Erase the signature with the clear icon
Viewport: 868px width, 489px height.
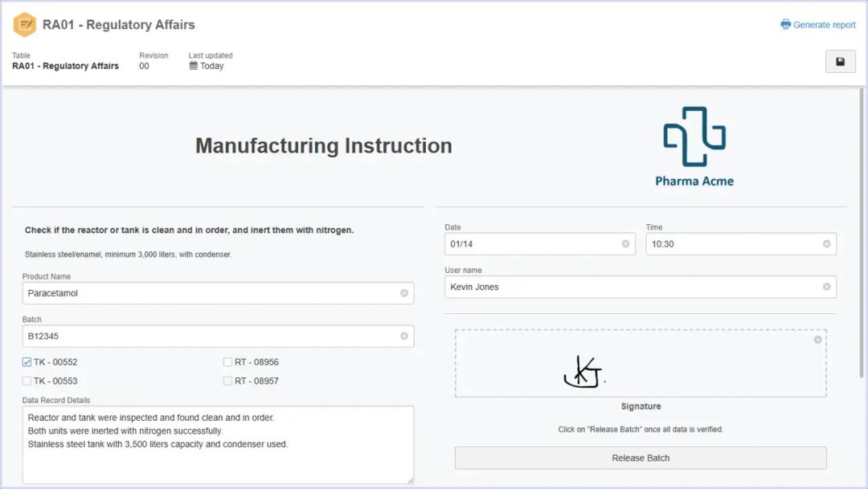click(817, 340)
